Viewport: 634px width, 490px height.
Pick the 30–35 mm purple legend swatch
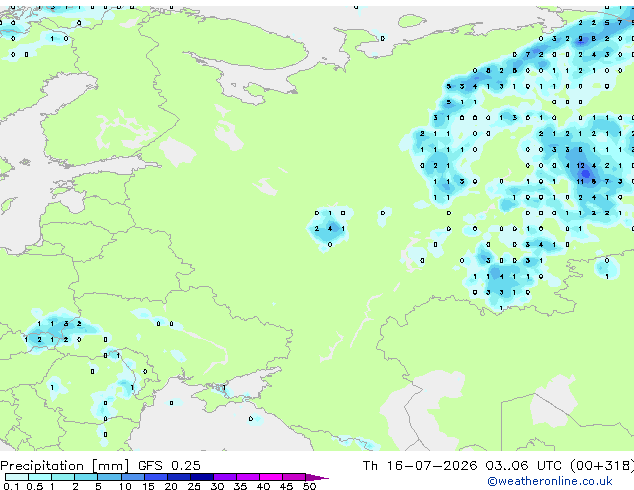click(x=225, y=477)
